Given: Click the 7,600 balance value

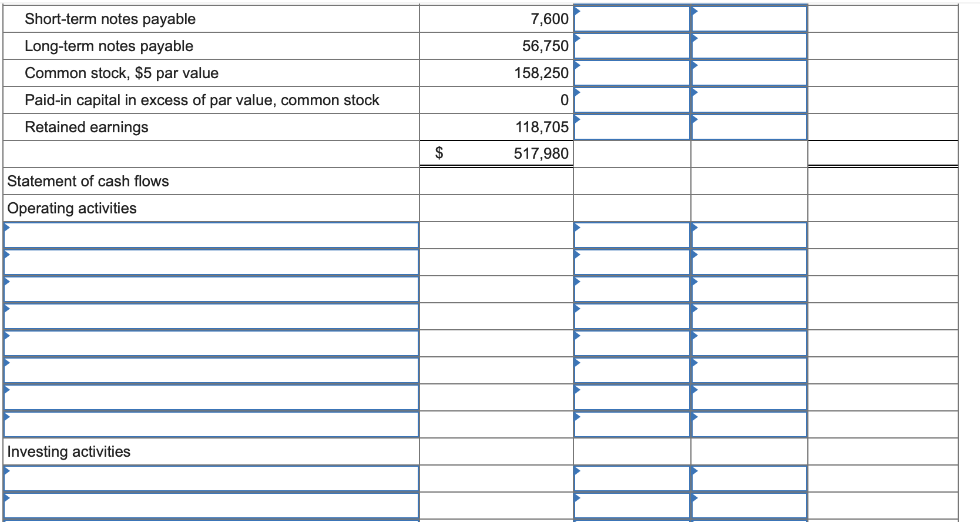Looking at the screenshot, I should 549,19.
